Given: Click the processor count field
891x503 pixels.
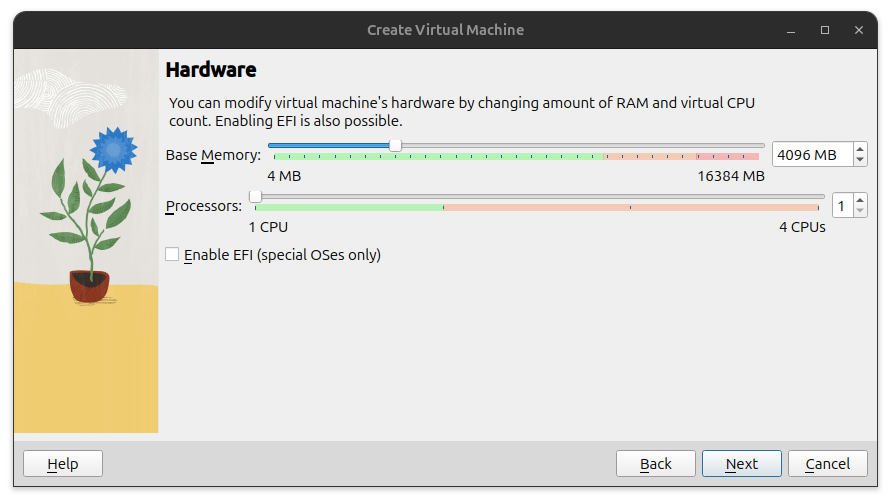Looking at the screenshot, I should point(841,206).
